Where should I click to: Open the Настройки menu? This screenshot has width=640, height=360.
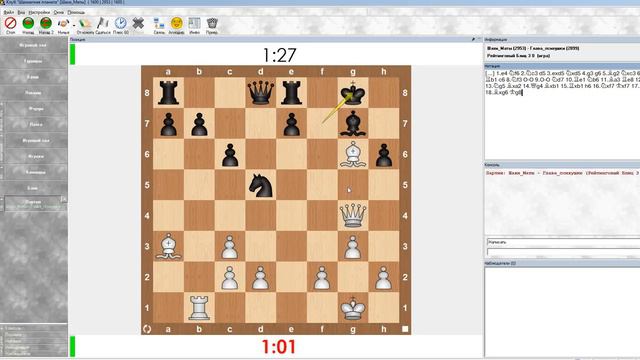click(x=39, y=12)
